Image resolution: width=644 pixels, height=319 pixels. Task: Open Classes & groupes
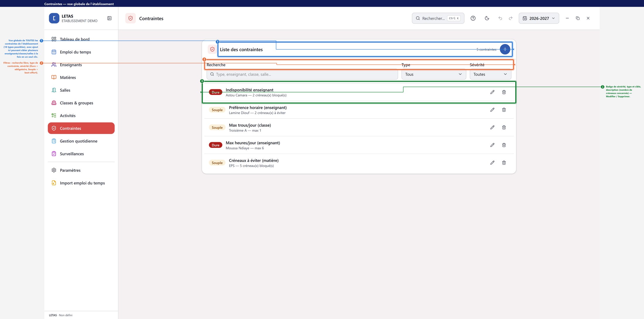(81, 103)
